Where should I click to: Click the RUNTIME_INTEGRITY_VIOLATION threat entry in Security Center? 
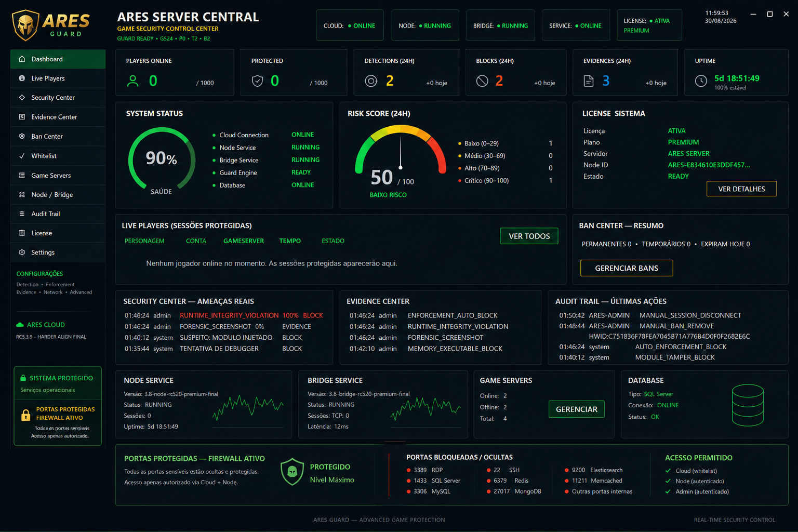(229, 315)
